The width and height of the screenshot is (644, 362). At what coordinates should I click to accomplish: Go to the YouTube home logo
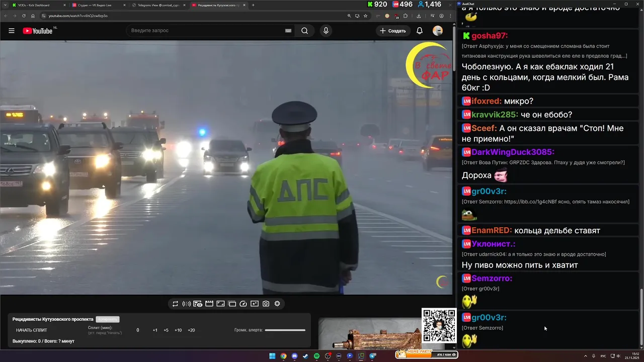38,31
